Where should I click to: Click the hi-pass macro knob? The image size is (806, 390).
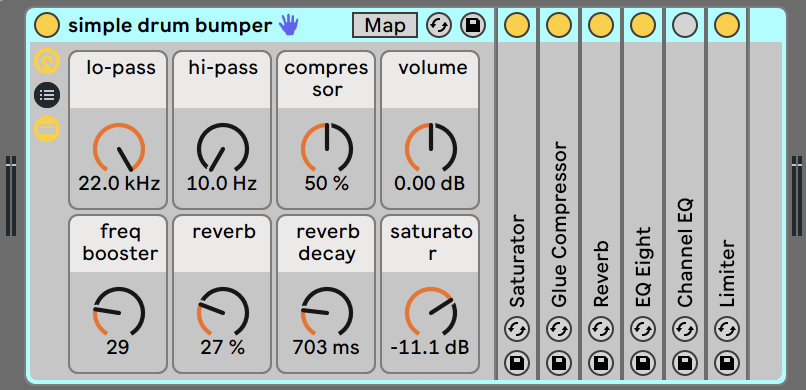pyautogui.click(x=223, y=147)
